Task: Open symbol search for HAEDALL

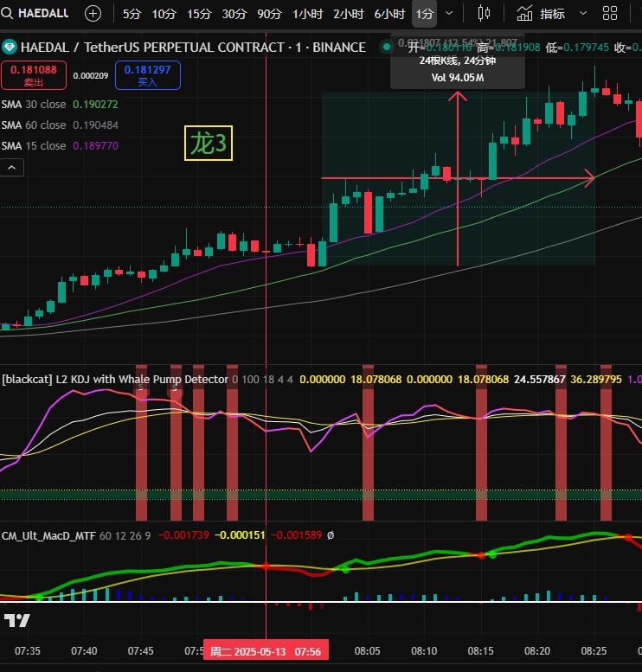Action: coord(35,13)
